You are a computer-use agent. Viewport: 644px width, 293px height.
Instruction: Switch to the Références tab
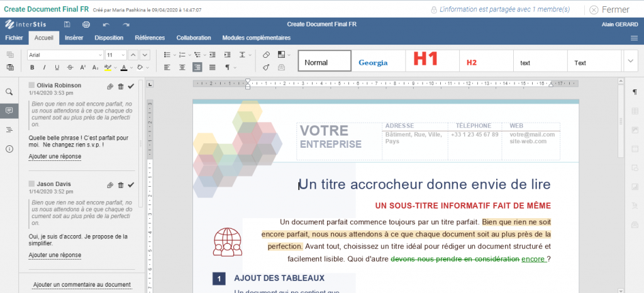150,38
